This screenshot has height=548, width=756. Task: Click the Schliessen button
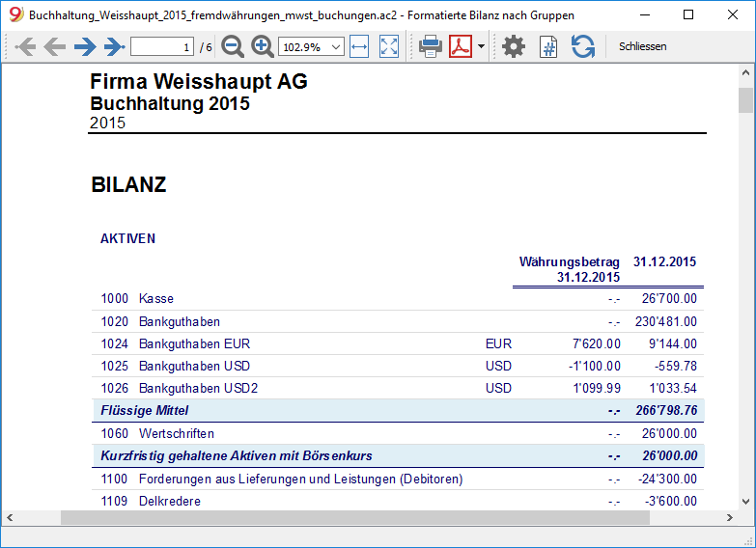click(x=643, y=46)
